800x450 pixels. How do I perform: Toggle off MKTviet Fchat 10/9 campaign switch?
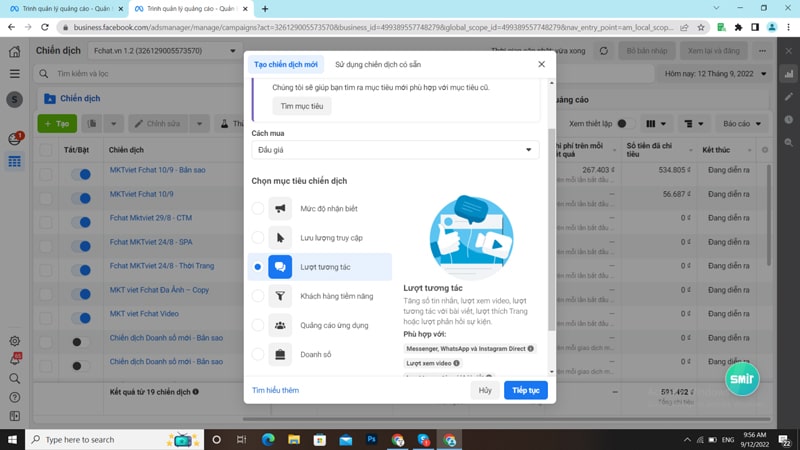[81, 198]
